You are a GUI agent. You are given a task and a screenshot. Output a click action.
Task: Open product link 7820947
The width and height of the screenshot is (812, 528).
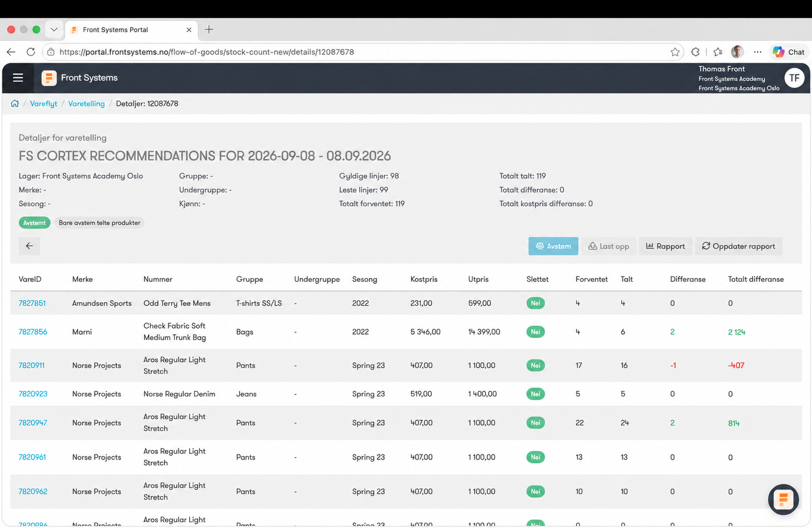click(32, 423)
